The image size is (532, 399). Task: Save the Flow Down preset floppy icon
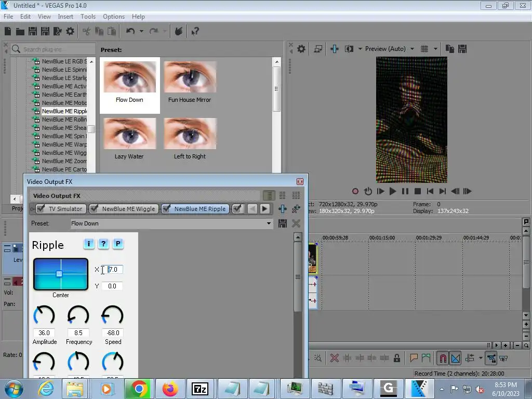283,223
